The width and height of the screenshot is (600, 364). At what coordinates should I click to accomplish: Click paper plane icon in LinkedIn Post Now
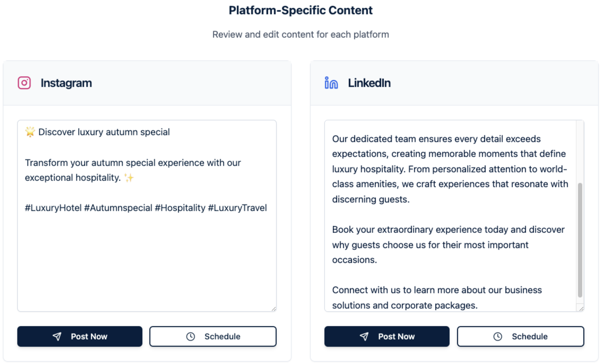[x=364, y=336]
